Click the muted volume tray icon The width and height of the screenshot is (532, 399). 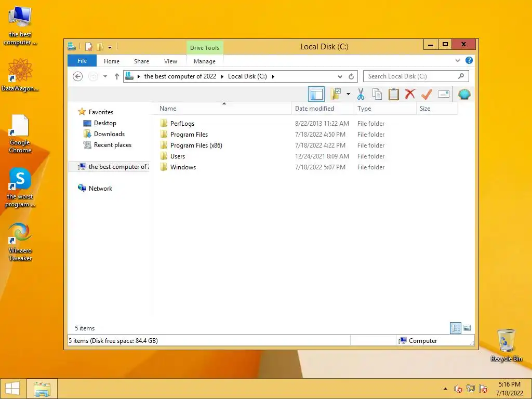tap(458, 389)
